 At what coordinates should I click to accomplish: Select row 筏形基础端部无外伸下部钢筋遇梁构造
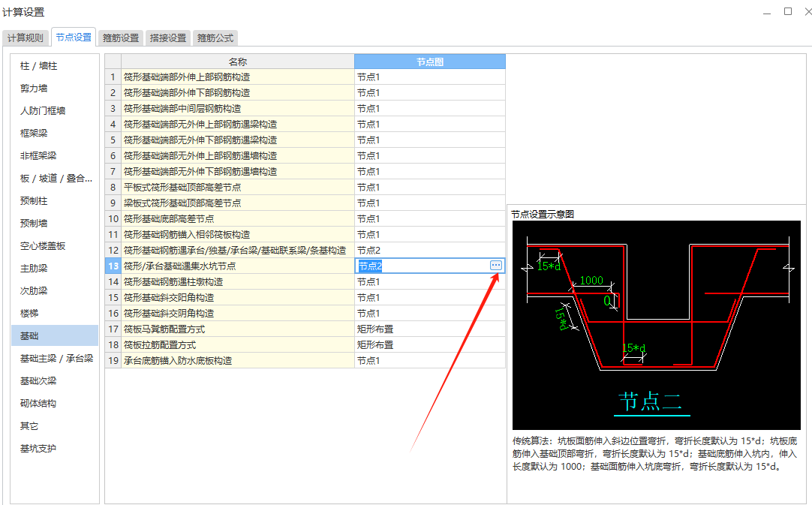[x=238, y=140]
